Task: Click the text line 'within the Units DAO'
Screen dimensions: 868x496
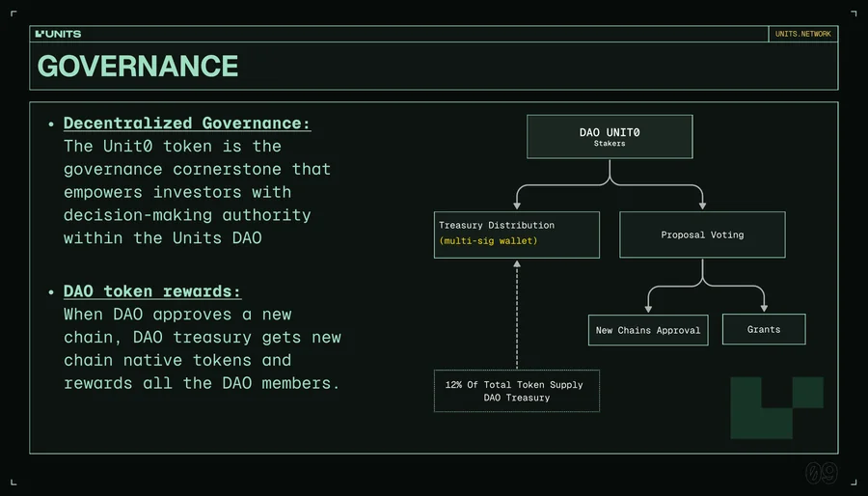Action: (163, 238)
